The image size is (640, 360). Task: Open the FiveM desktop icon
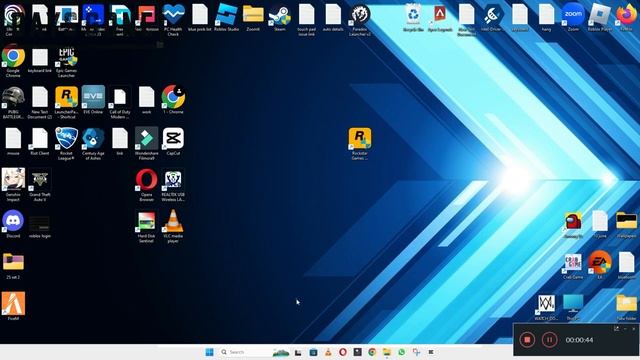click(x=13, y=304)
